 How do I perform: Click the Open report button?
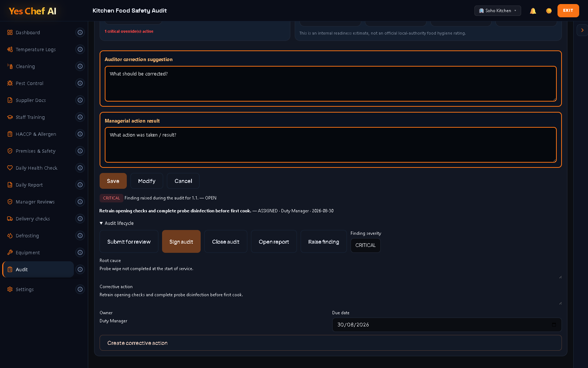(274, 241)
